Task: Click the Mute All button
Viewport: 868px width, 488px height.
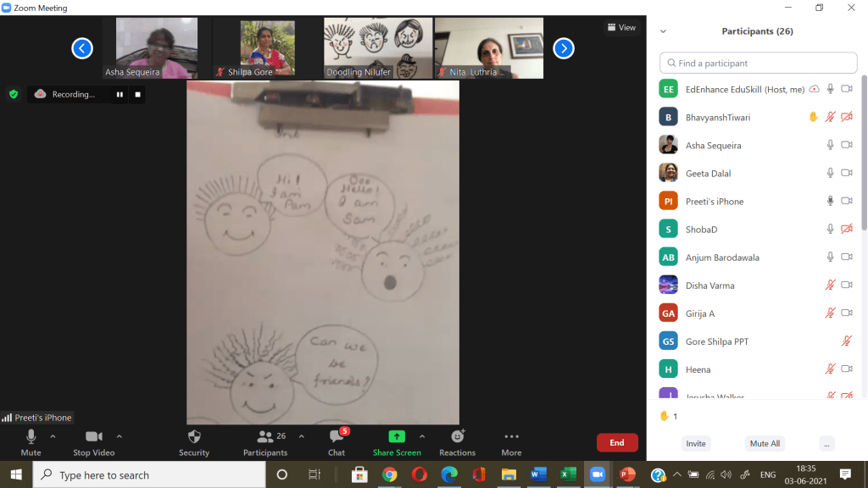Action: pyautogui.click(x=765, y=443)
